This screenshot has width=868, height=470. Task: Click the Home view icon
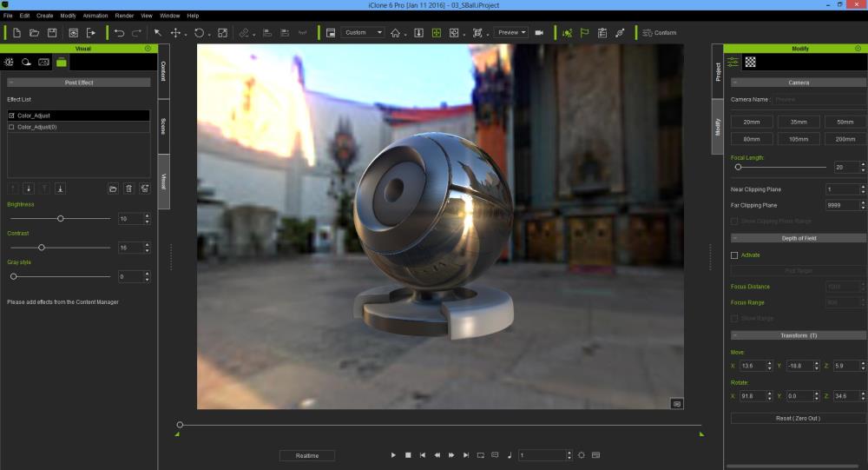tap(395, 33)
